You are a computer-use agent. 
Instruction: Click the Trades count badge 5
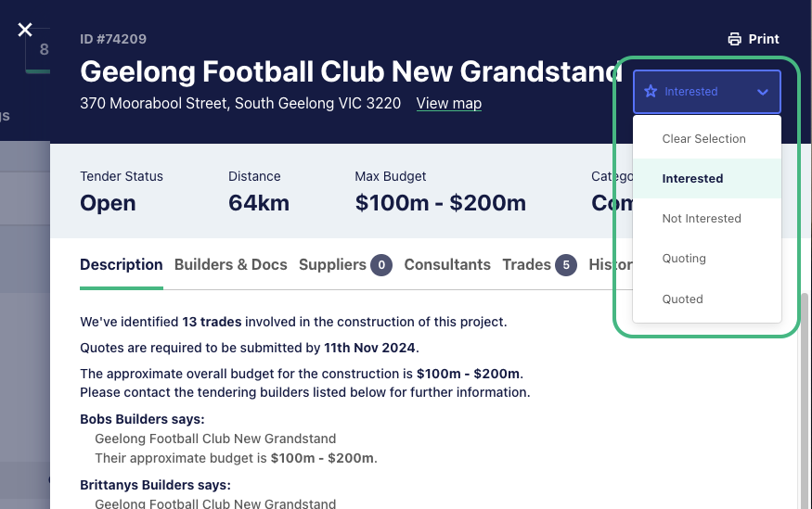click(x=566, y=265)
